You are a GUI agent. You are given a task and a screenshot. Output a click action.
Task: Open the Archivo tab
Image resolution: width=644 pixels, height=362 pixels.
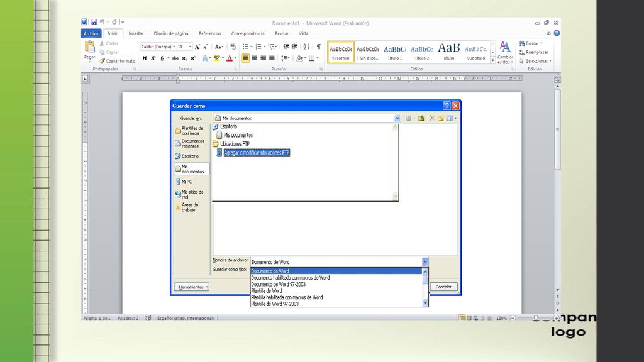tap(91, 34)
